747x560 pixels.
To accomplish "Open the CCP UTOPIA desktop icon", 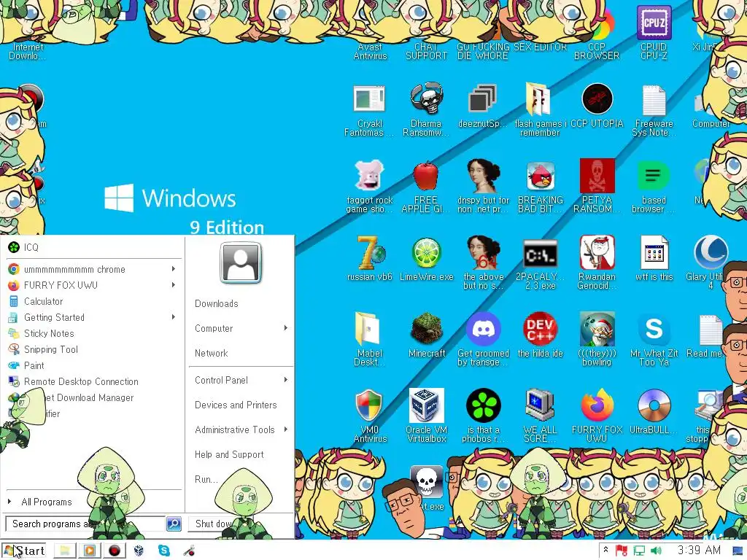I will [597, 99].
